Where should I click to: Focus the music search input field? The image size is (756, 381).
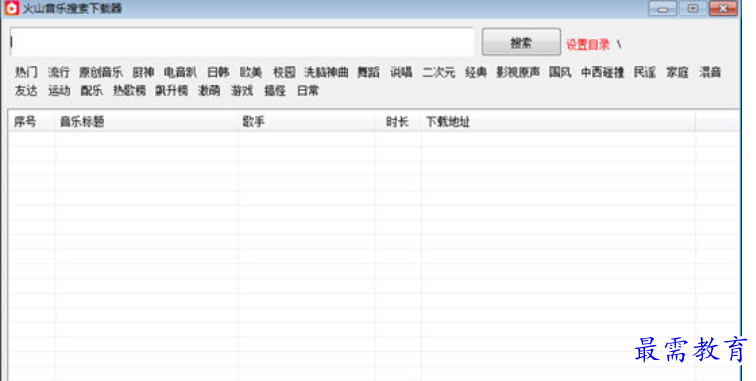point(242,42)
